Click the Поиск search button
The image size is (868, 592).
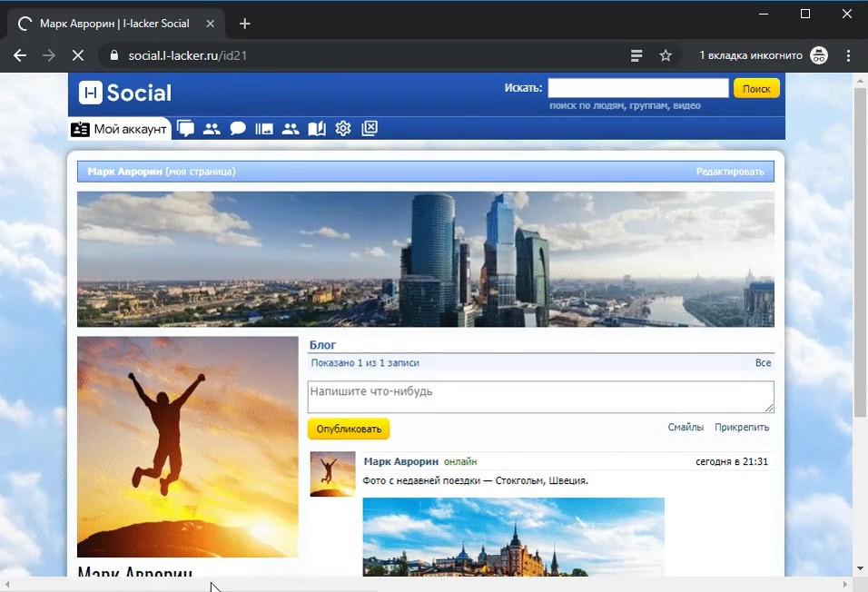click(756, 88)
